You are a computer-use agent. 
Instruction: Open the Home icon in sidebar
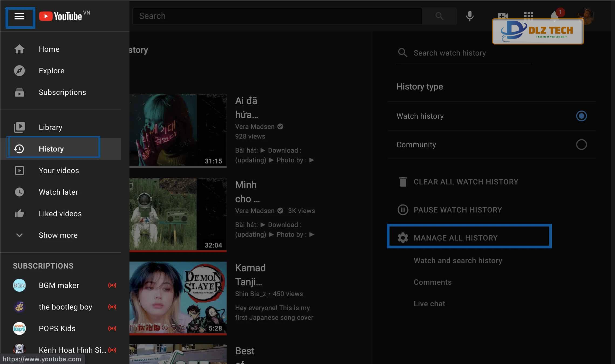(19, 49)
